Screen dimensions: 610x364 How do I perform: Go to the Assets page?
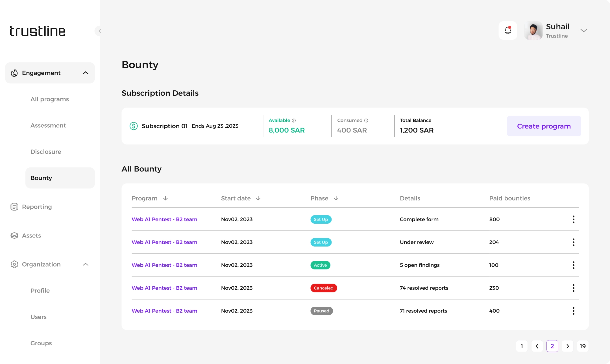pos(31,236)
